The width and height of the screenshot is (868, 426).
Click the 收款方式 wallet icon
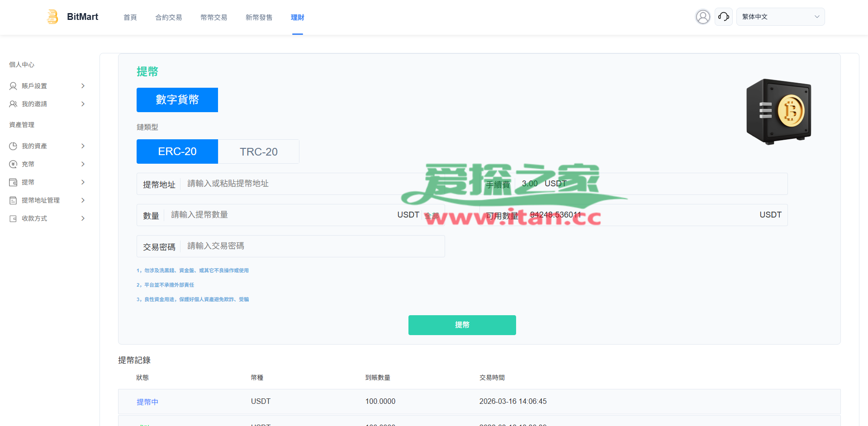tap(13, 218)
